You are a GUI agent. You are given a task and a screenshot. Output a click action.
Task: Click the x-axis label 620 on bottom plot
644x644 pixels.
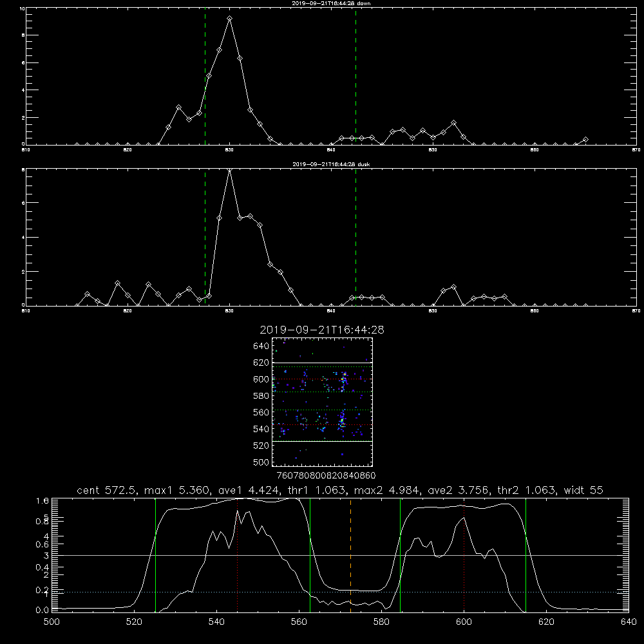tap(546, 622)
